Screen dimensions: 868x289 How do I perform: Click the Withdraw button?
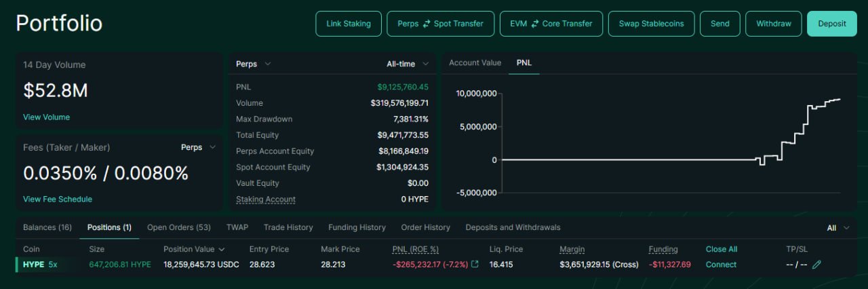pyautogui.click(x=773, y=24)
